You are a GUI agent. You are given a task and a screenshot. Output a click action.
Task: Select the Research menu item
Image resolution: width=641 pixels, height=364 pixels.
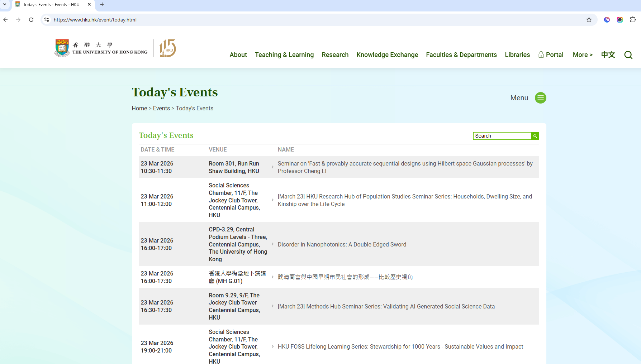click(335, 55)
